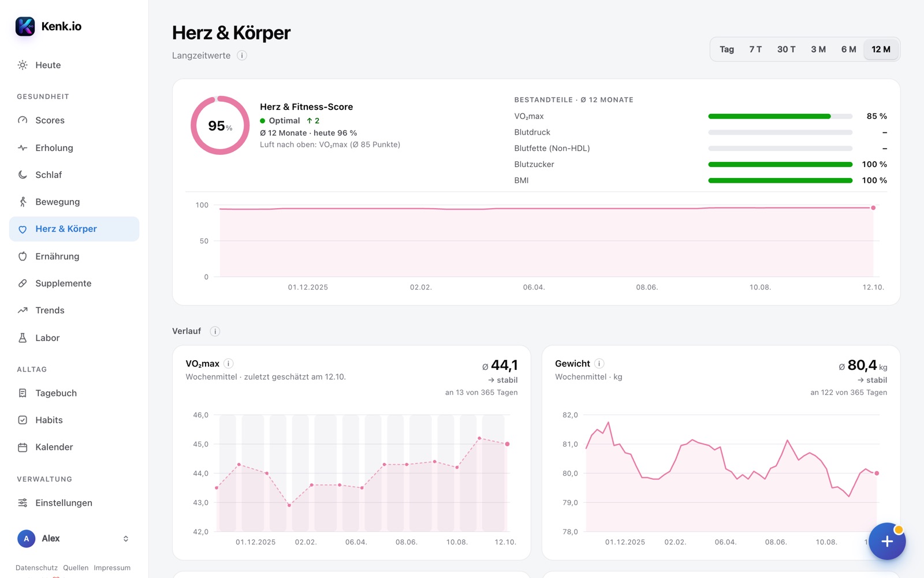Open the VO₂max chart info icon
924x578 pixels.
coord(229,364)
